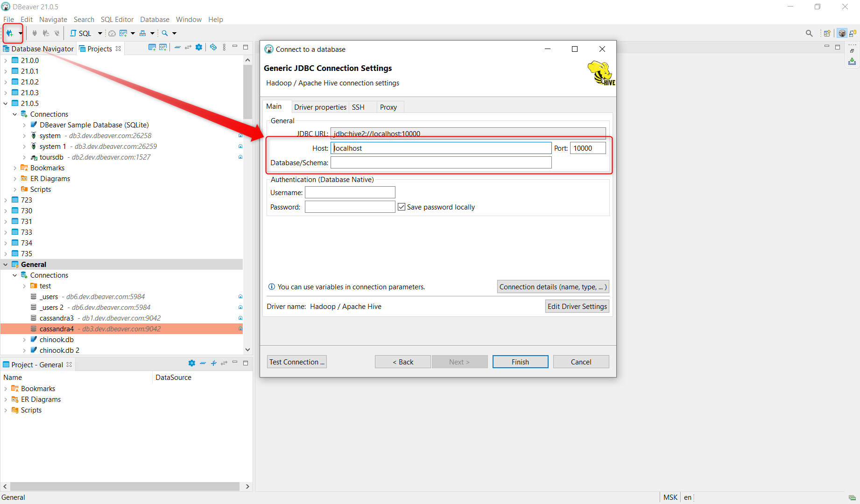The height and width of the screenshot is (504, 860).
Task: Create a Git project in the Projects panel
Action: point(162,47)
